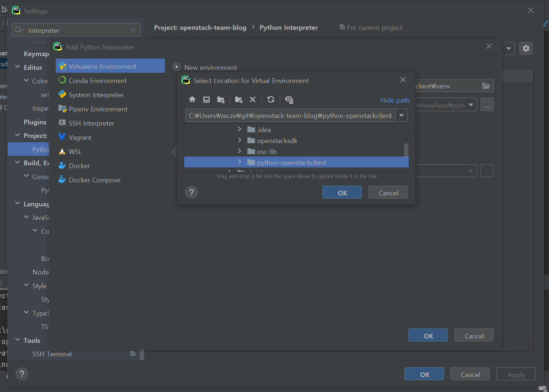Viewport: 549px width, 392px height.
Task: Browse base interpreter ellipsis button
Action: pos(487,105)
